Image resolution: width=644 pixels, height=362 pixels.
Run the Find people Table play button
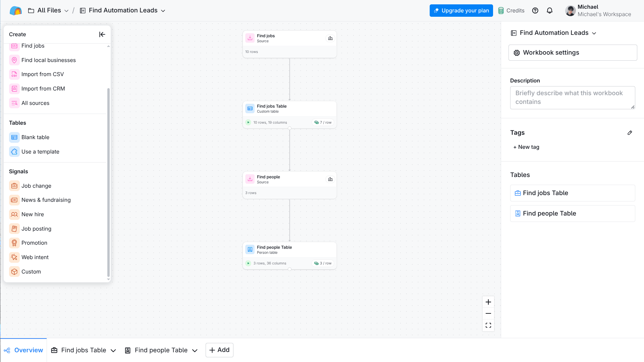[248, 263]
